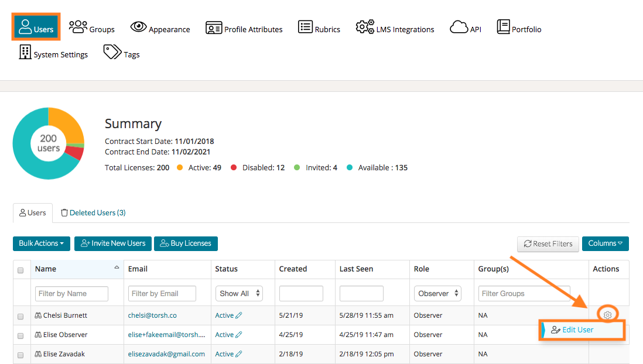
Task: Check the box for Chelsi Burnett
Action: coord(20,316)
